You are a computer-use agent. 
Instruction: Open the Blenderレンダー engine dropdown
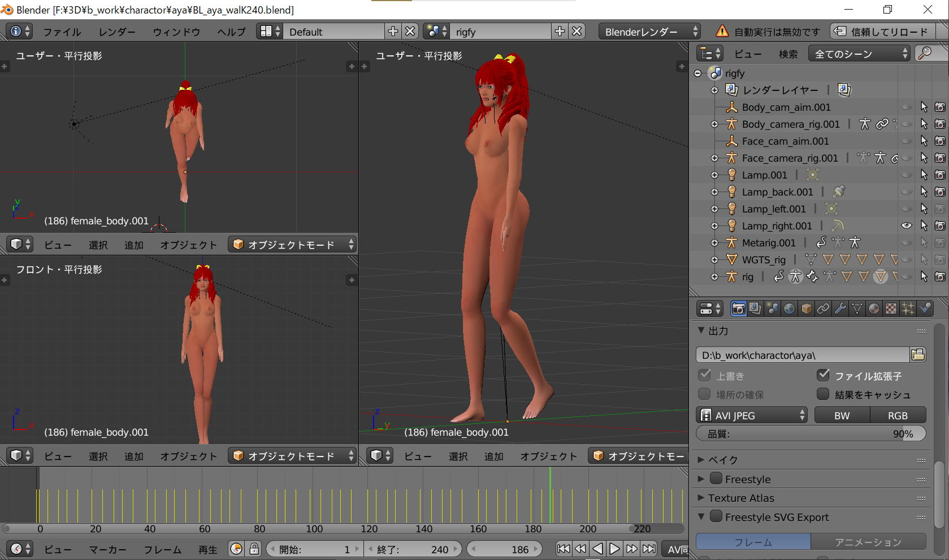click(x=649, y=32)
